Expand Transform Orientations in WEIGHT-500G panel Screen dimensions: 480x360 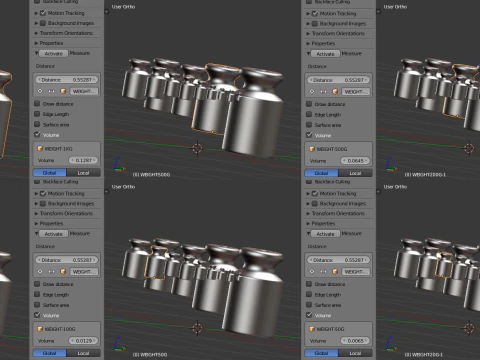(x=308, y=34)
